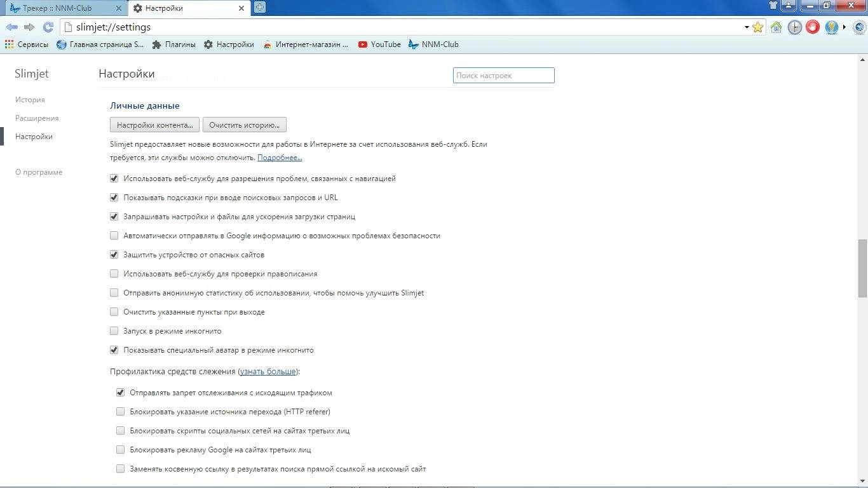Image resolution: width=868 pixels, height=488 pixels.
Task: Close the Трекер :: NNM-Club tab
Action: point(118,8)
